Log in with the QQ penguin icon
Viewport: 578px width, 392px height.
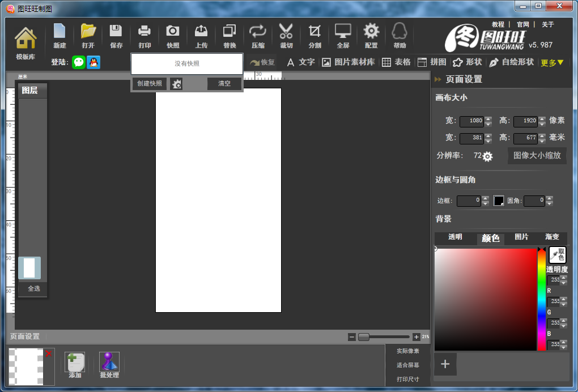[x=93, y=62]
